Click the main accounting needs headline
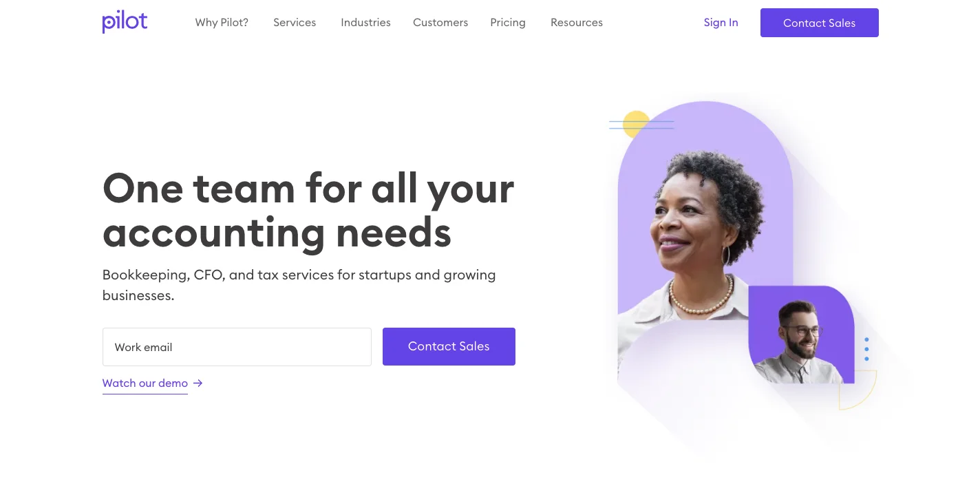980x486 pixels. (308, 210)
